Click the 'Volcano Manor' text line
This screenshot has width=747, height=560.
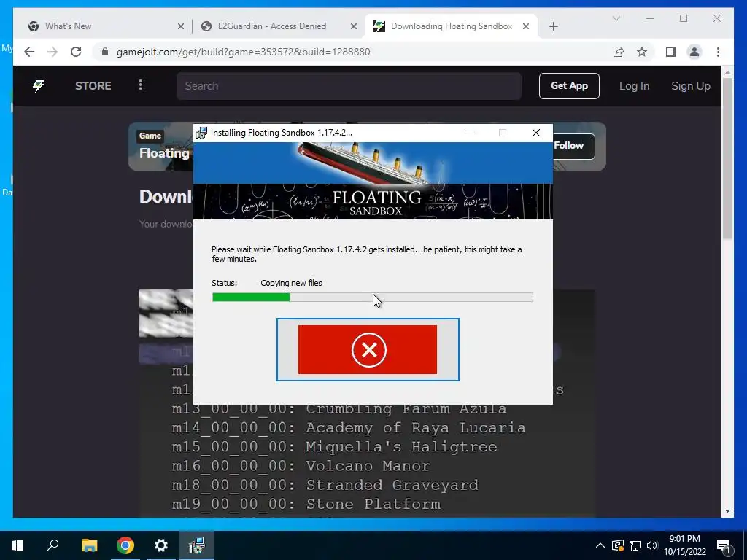pos(368,466)
